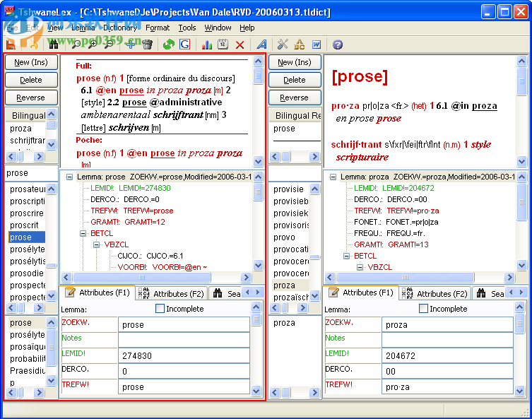Switch to left pane Attributes (F2) tab
The image size is (532, 419).
(x=172, y=293)
